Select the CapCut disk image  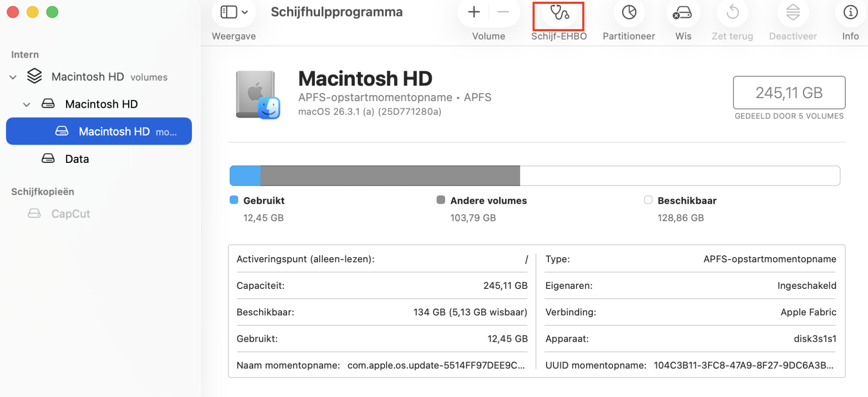(70, 213)
